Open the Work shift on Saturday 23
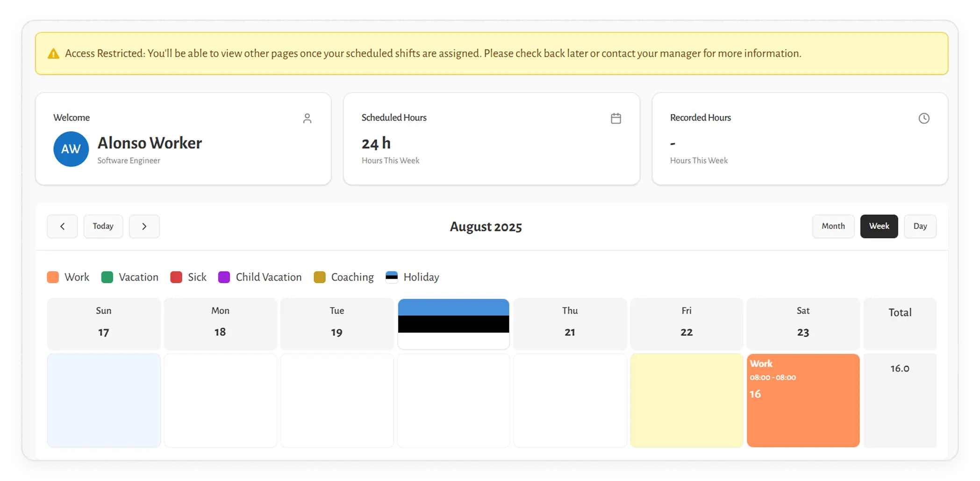Viewport: 980px width, 481px height. [803, 400]
